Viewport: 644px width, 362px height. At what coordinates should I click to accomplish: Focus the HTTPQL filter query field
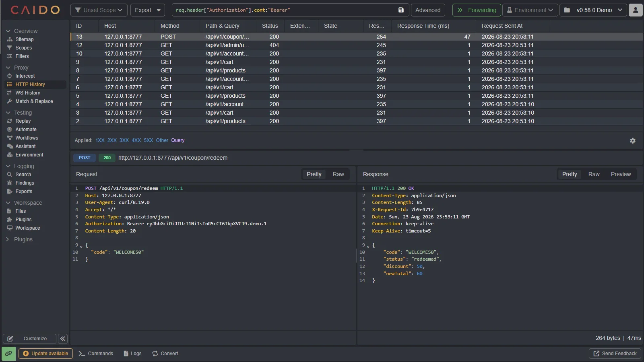coord(284,10)
